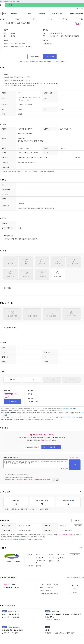
Task: Switch to the 복리후생 section tab
Action: coord(49,19)
